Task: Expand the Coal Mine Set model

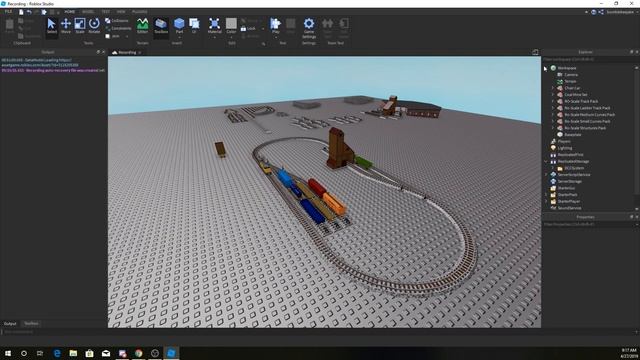Action: click(x=553, y=95)
